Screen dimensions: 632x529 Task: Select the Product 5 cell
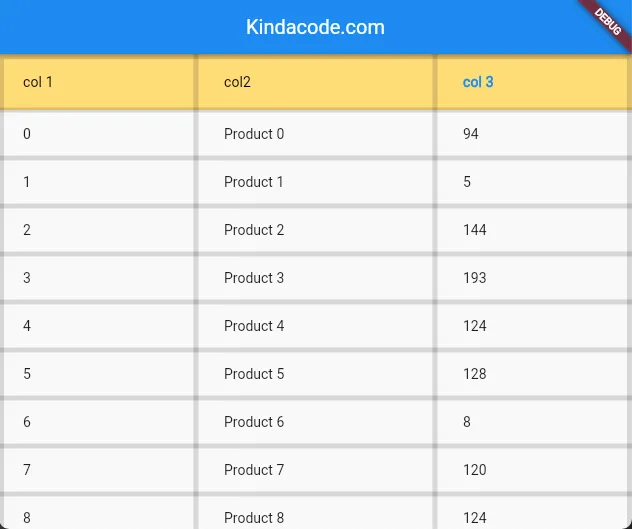pyautogui.click(x=254, y=374)
